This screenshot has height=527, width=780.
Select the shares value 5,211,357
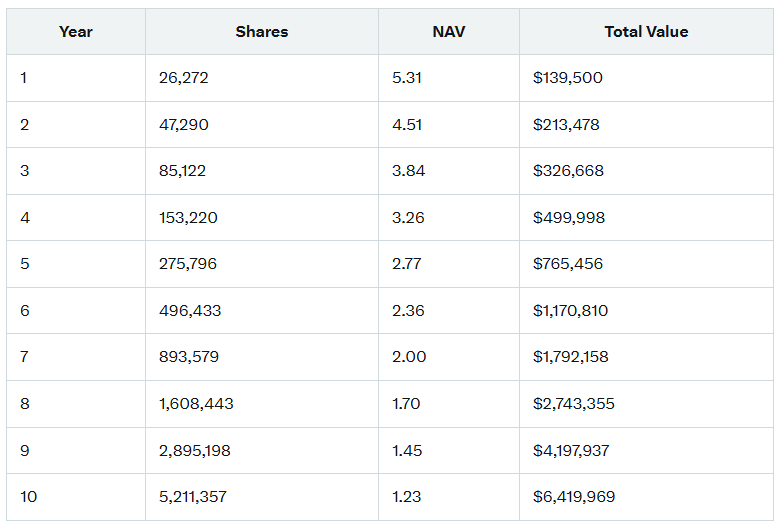point(193,497)
